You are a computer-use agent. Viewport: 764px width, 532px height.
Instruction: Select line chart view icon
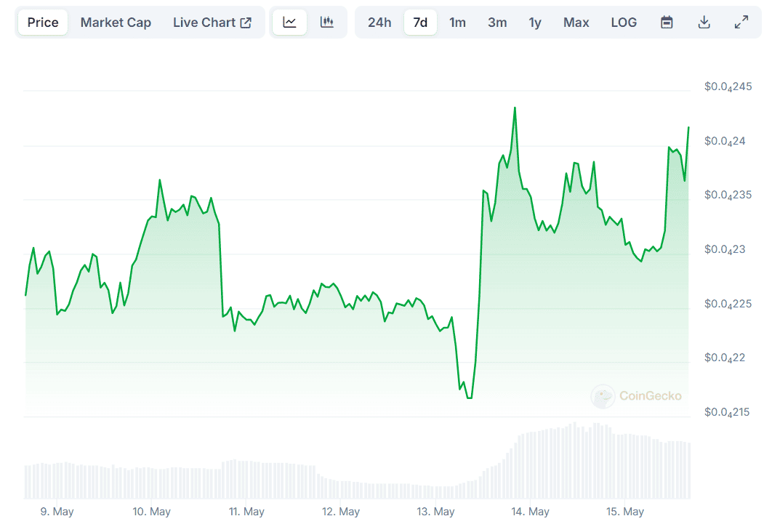coord(289,23)
